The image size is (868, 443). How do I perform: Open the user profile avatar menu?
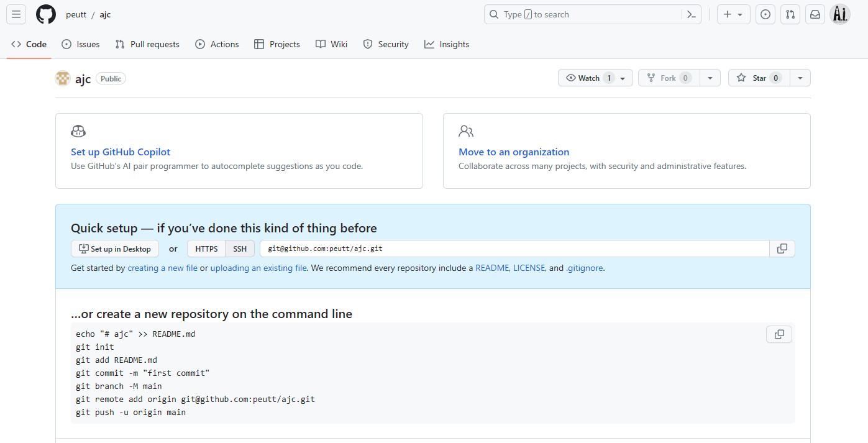coord(840,14)
